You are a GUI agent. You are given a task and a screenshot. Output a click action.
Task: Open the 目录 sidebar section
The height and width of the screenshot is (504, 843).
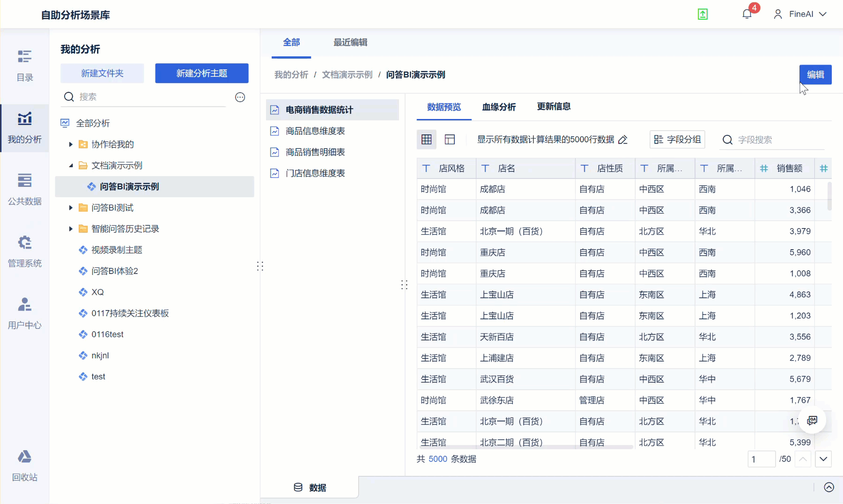(24, 66)
